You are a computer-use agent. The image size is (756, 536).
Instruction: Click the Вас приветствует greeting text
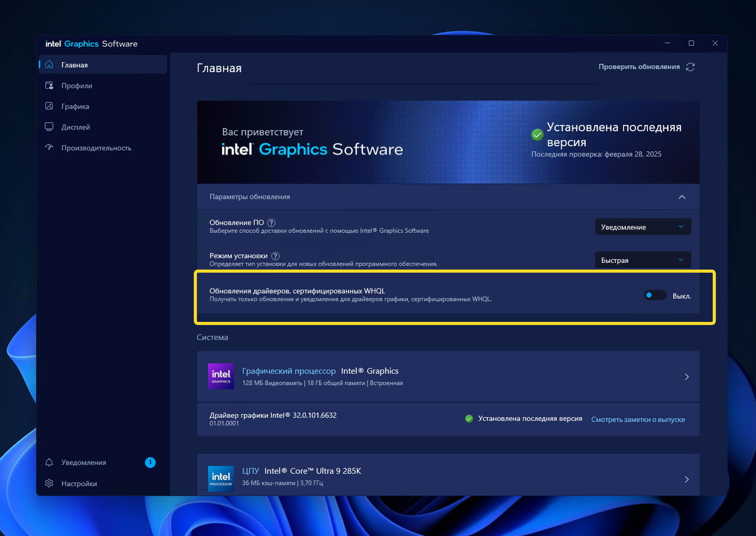(263, 132)
